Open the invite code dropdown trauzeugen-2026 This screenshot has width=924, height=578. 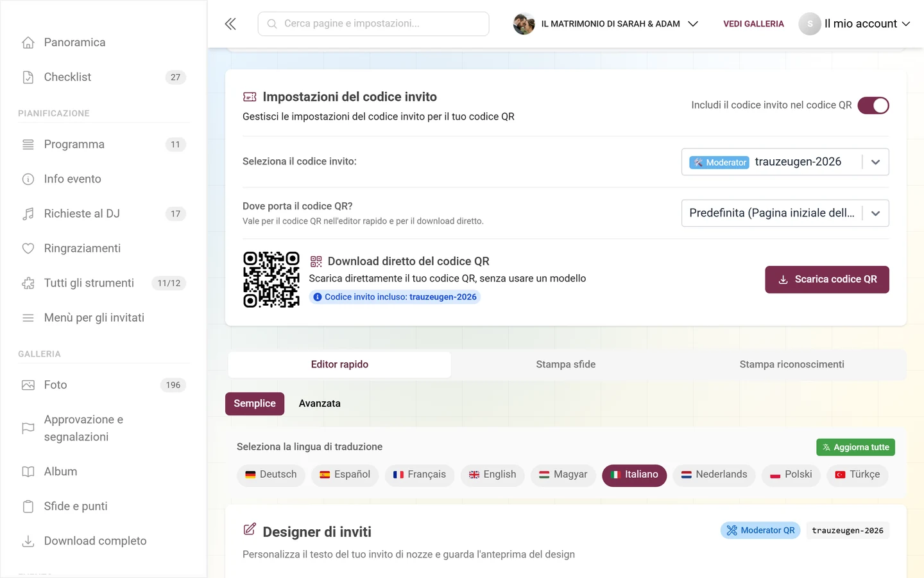pyautogui.click(x=785, y=162)
